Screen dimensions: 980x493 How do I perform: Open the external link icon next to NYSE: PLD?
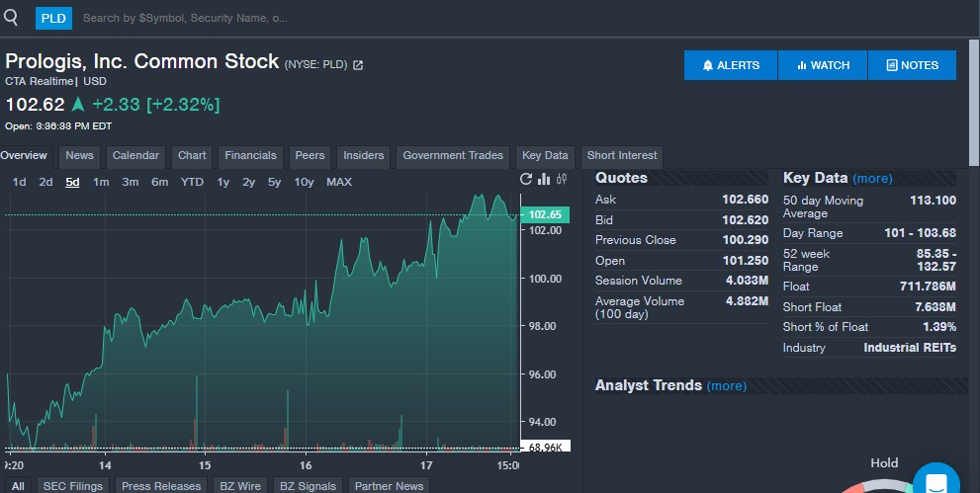(x=358, y=65)
